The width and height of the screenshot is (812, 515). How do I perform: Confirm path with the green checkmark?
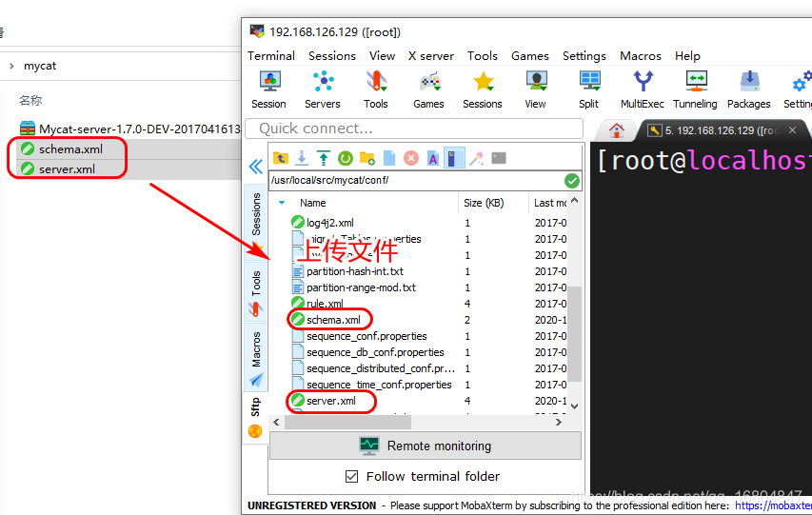point(572,181)
